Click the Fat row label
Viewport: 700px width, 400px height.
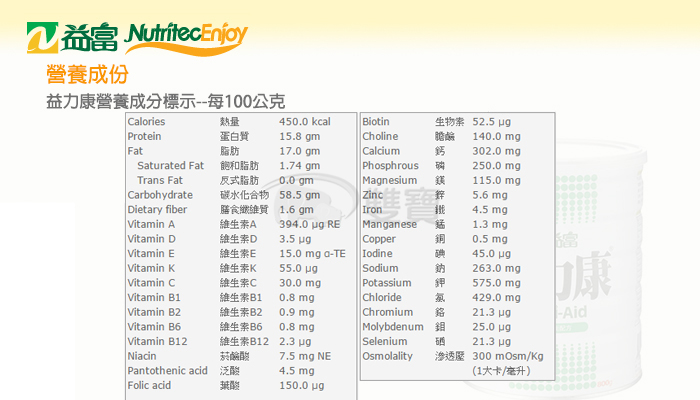click(135, 151)
